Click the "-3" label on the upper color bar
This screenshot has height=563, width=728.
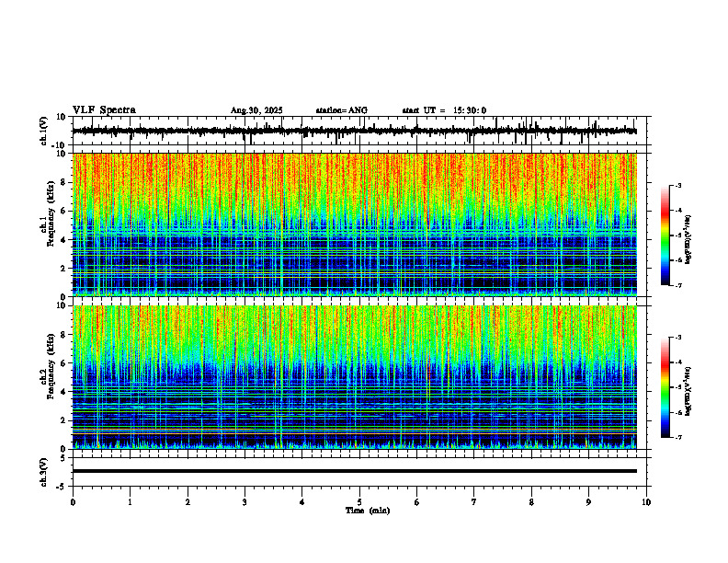(678, 185)
